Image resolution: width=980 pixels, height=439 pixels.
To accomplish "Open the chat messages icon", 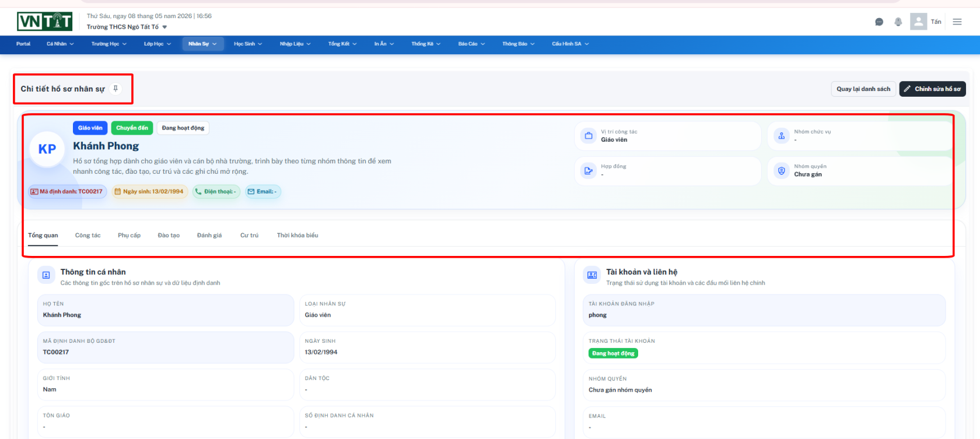I will pyautogui.click(x=879, y=22).
